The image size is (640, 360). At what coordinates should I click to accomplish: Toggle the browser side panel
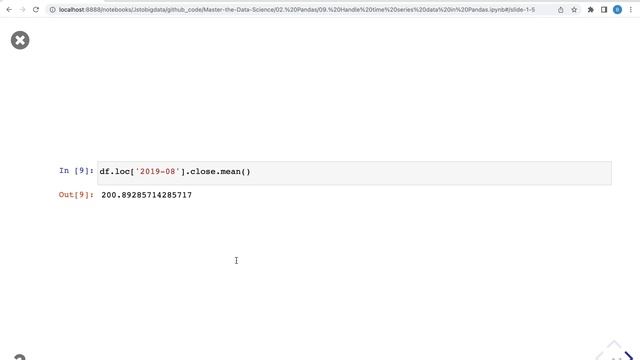[604, 9]
